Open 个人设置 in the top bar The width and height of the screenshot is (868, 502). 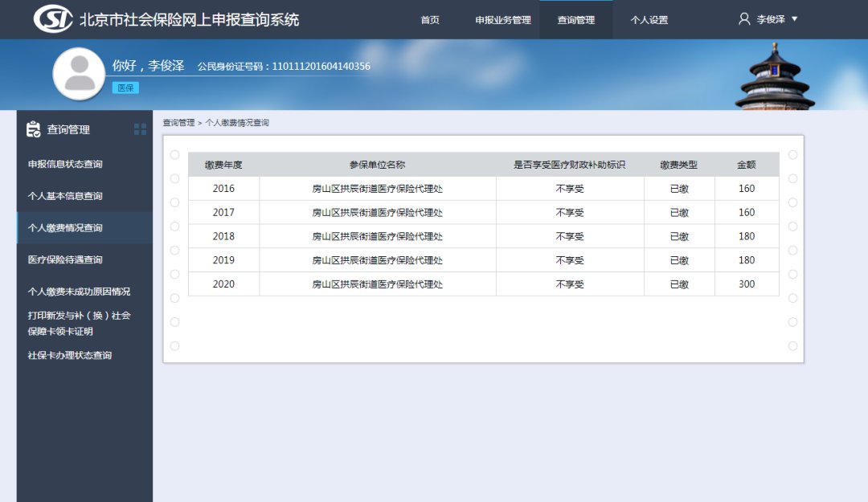(649, 20)
